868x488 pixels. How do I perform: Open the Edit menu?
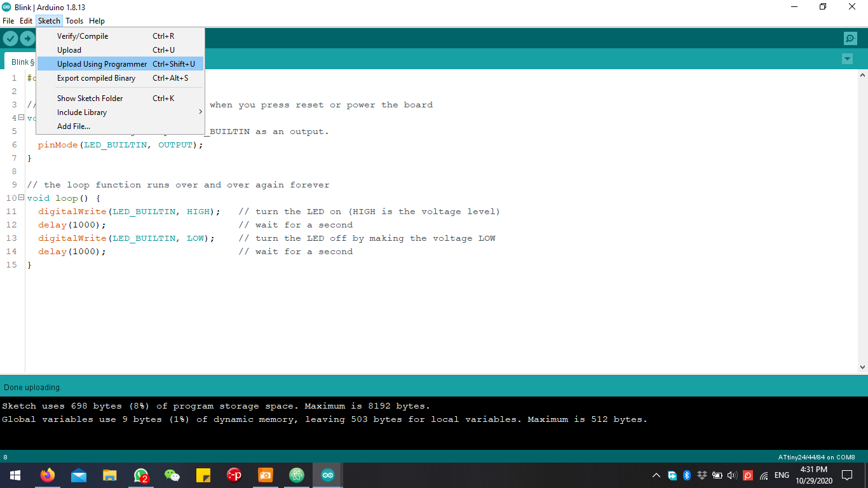click(26, 21)
